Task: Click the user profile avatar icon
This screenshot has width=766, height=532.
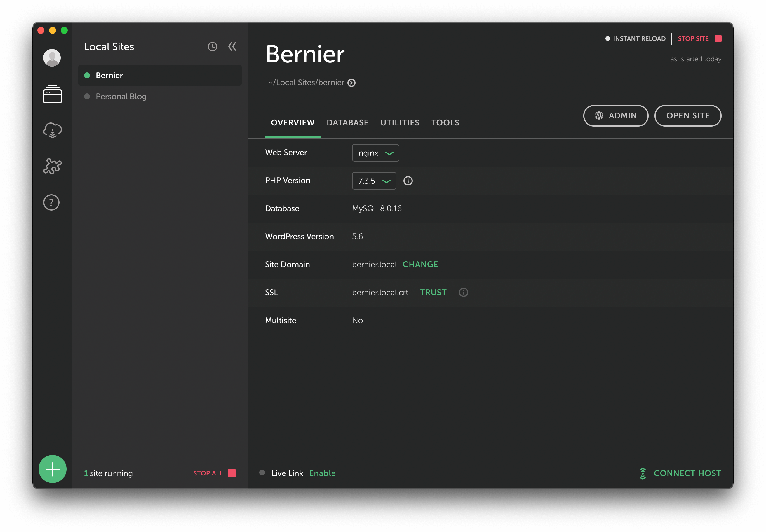Action: [x=52, y=57]
